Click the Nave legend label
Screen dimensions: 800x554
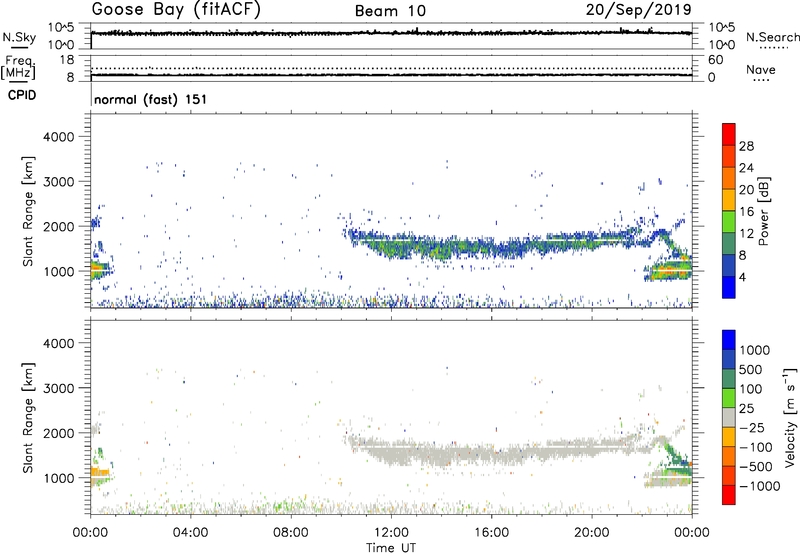tap(761, 70)
